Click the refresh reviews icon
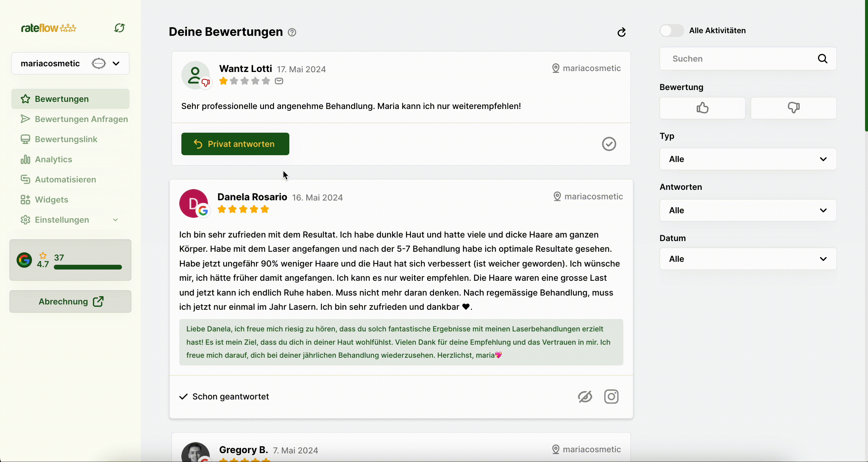 [x=622, y=32]
